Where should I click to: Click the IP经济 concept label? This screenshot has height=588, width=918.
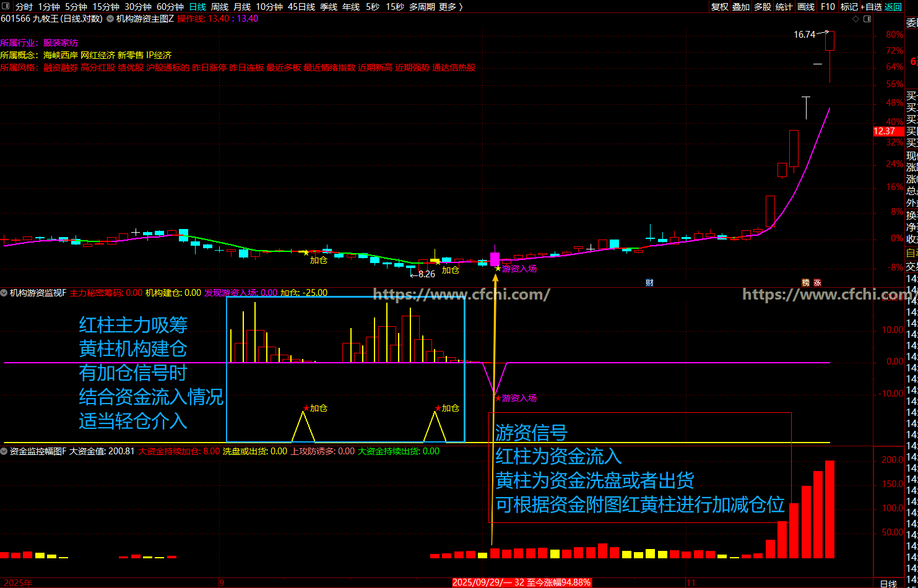(x=159, y=55)
